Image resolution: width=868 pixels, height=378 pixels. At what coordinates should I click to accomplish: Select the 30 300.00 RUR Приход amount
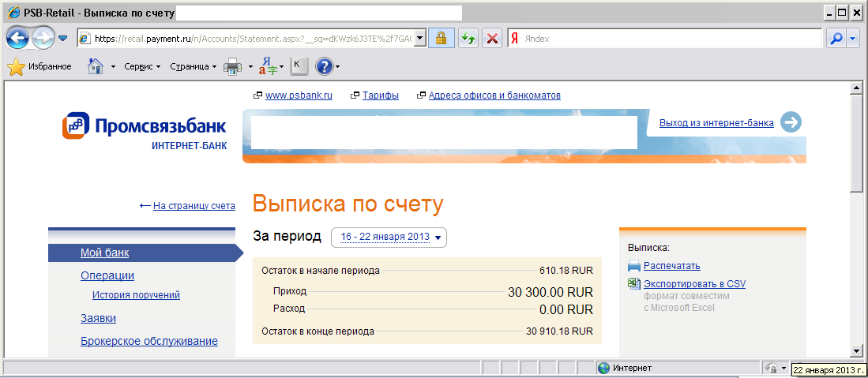click(x=550, y=292)
